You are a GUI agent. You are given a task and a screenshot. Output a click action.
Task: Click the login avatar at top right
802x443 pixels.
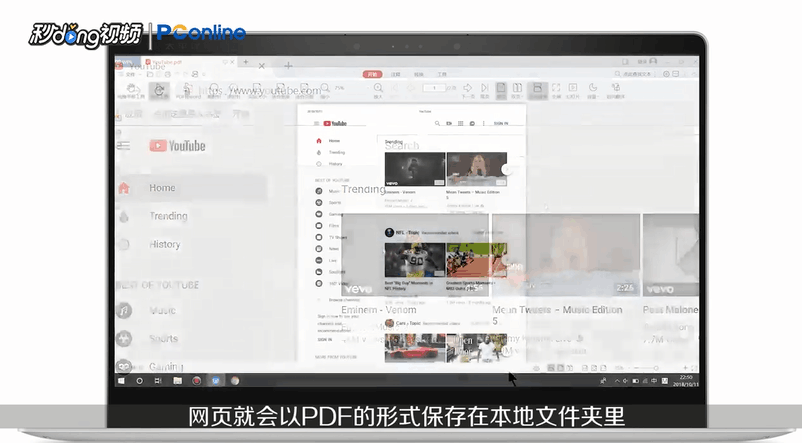[653, 61]
